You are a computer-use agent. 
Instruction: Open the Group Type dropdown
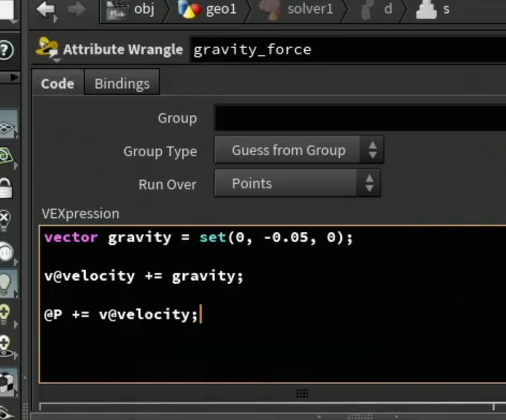pyautogui.click(x=299, y=150)
